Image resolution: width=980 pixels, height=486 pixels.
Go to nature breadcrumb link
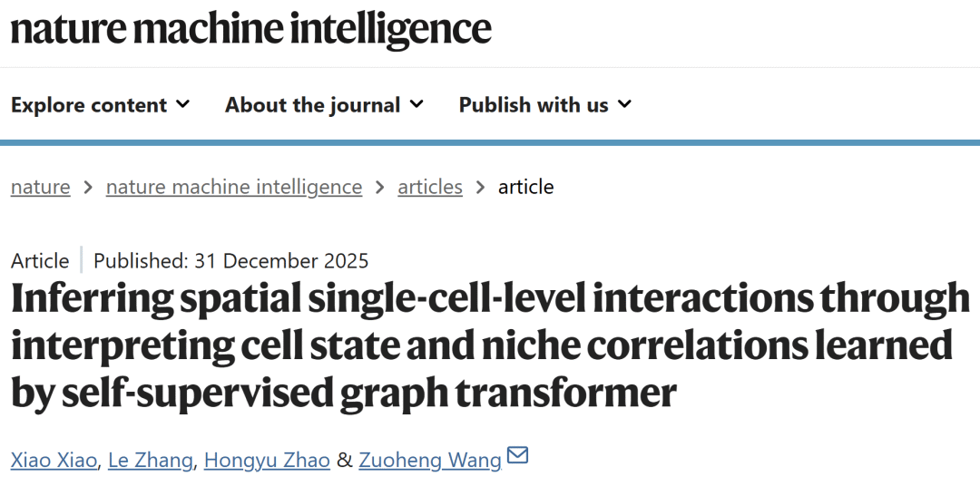point(40,188)
